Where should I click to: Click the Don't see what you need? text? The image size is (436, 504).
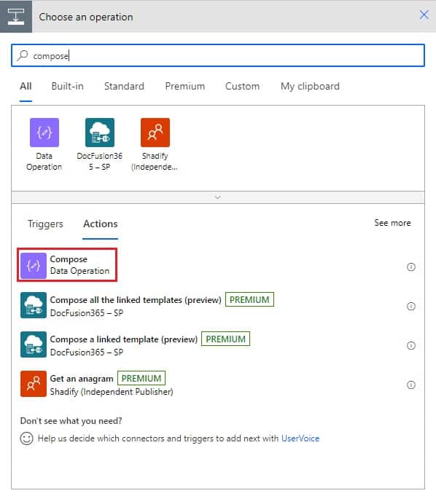[x=71, y=421]
